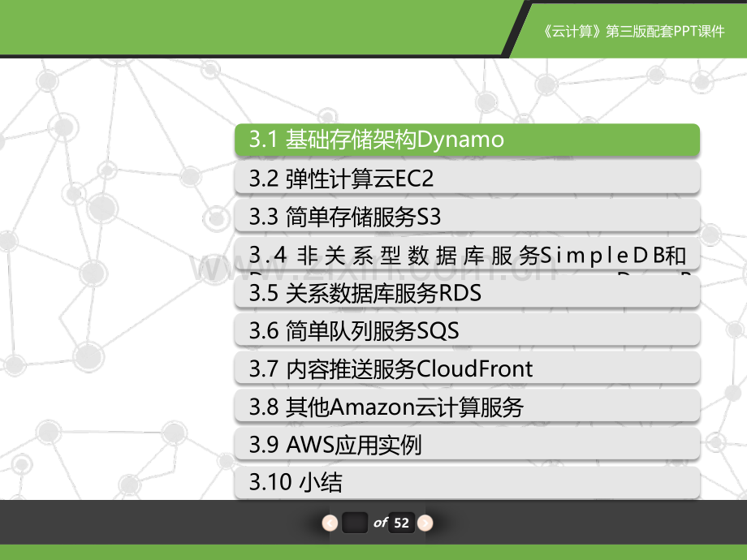
Task: Go to section 3.9 AWS应用实例
Action: [x=467, y=444]
